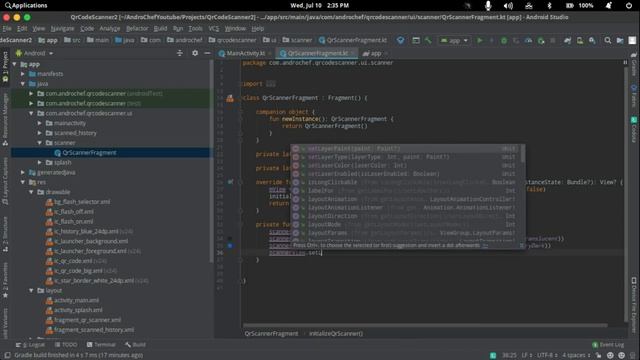Image resolution: width=640 pixels, height=360 pixels.
Task: Collapse the drawable folder
Action: pos(31,192)
